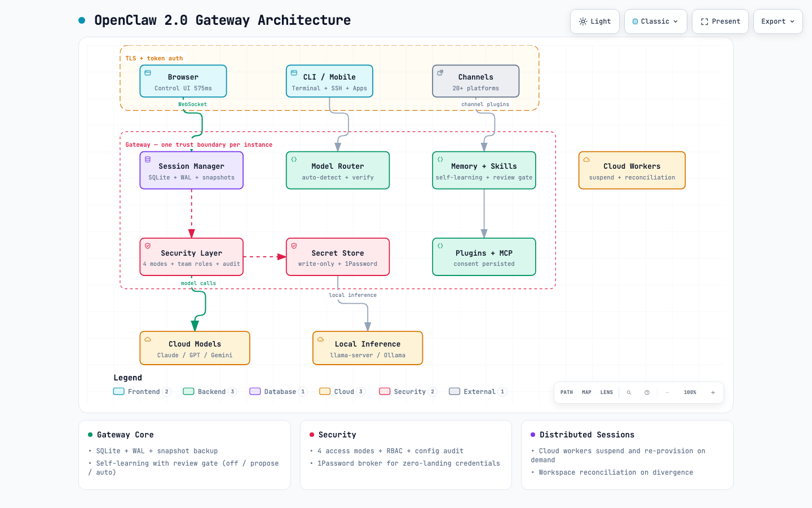Click the sun icon in Light button

coord(583,21)
